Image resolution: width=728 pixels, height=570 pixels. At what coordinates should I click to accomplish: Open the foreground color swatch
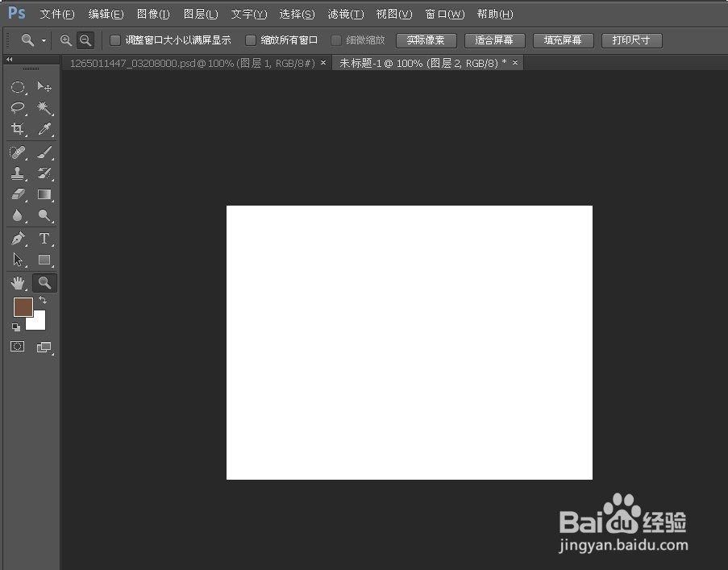tap(23, 307)
